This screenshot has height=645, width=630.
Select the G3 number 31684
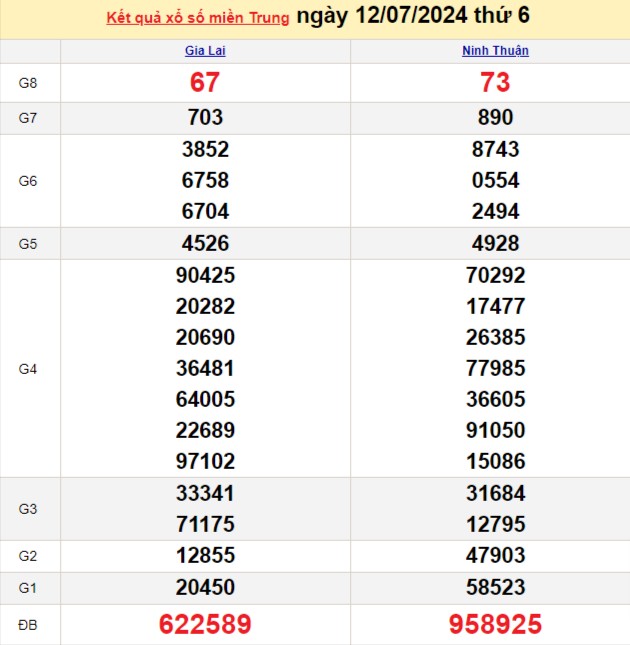[x=495, y=493]
